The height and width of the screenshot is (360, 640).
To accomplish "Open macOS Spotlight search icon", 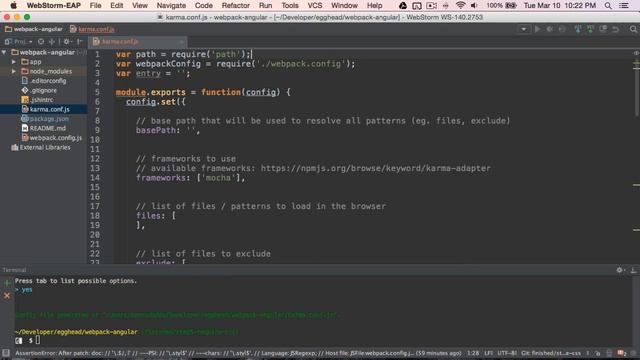I will click(x=608, y=5).
